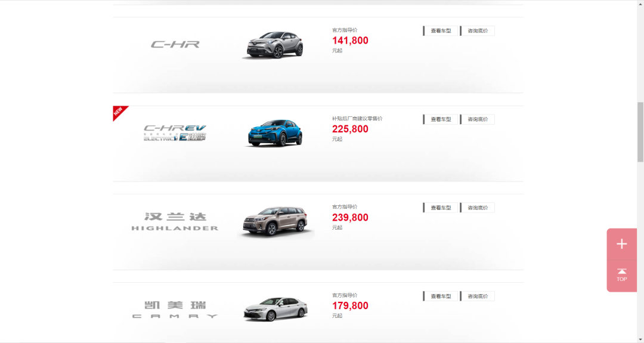This screenshot has height=343, width=644.
Task: Click the Camry logo
Action: (x=175, y=310)
